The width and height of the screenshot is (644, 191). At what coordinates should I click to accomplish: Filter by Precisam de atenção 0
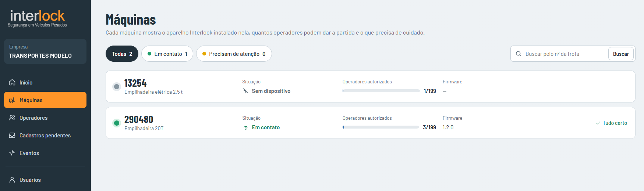click(234, 54)
